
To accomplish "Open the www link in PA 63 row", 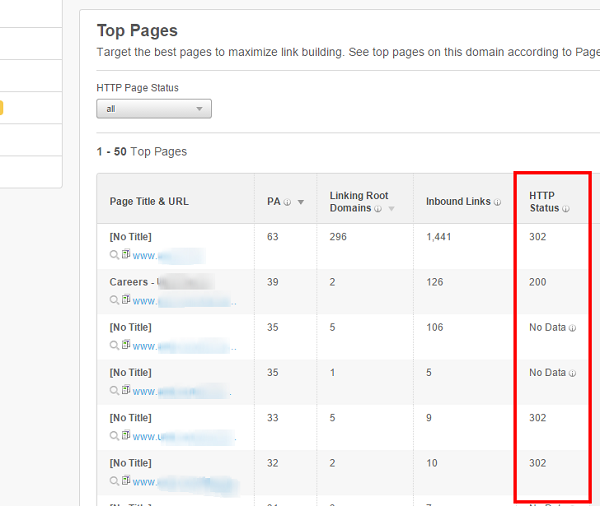I will pos(169,256).
